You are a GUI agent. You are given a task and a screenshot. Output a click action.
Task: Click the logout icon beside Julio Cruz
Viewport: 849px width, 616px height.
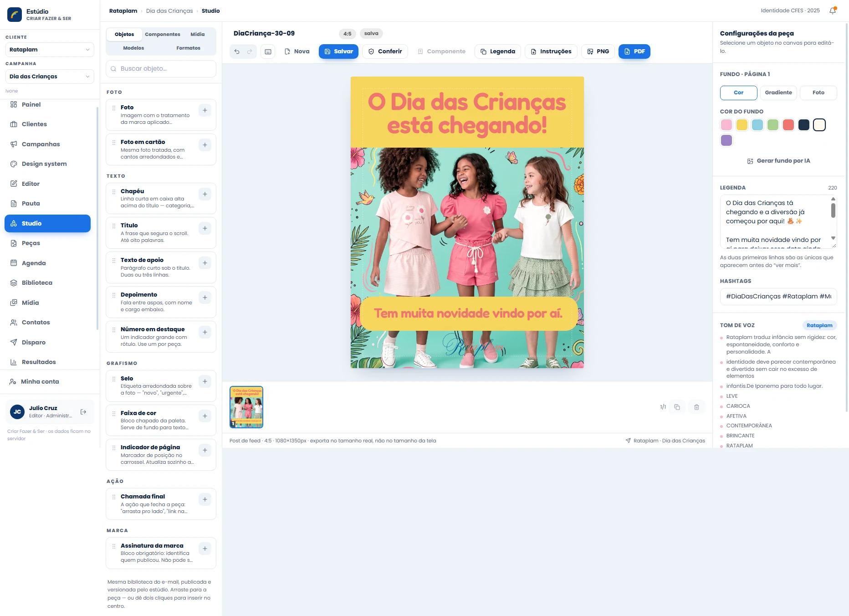click(x=83, y=412)
